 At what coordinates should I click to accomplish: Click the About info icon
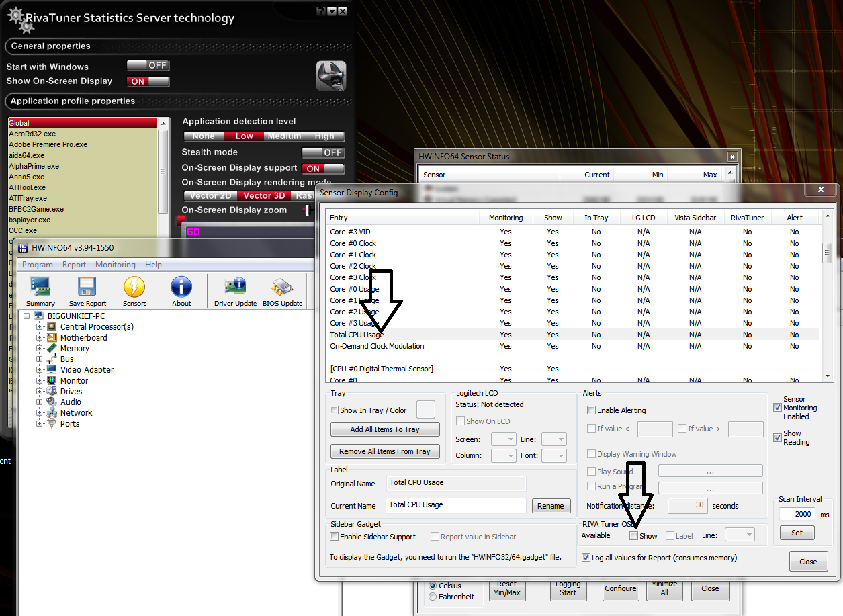coord(181,287)
